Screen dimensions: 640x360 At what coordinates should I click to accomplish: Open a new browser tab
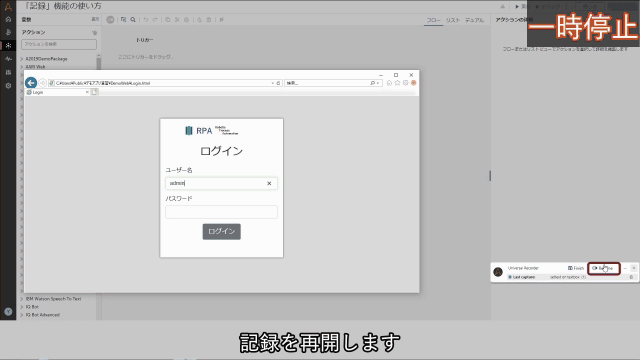point(94,92)
